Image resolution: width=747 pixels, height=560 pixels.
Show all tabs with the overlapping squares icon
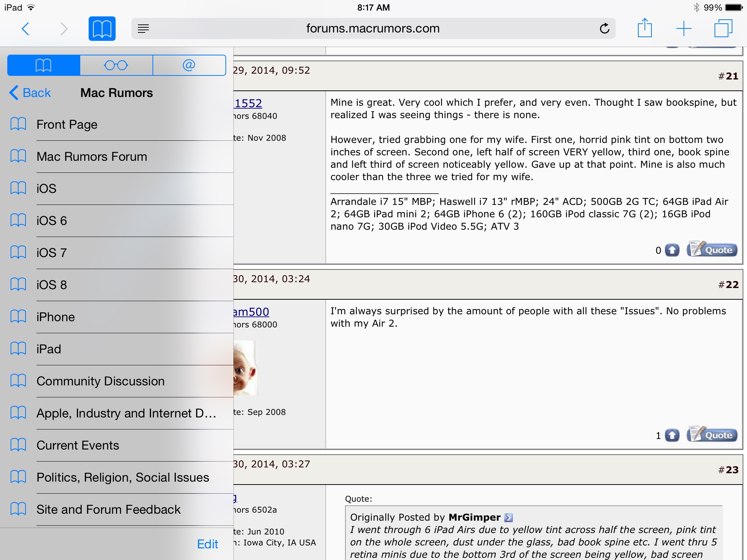coord(723,28)
